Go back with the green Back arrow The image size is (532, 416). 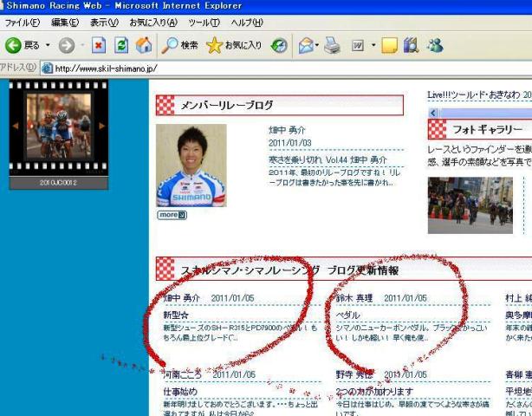point(13,45)
